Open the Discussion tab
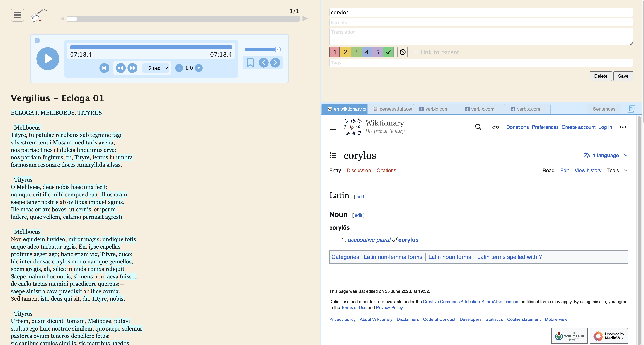Screen dimensions: 644x345 pos(359,171)
